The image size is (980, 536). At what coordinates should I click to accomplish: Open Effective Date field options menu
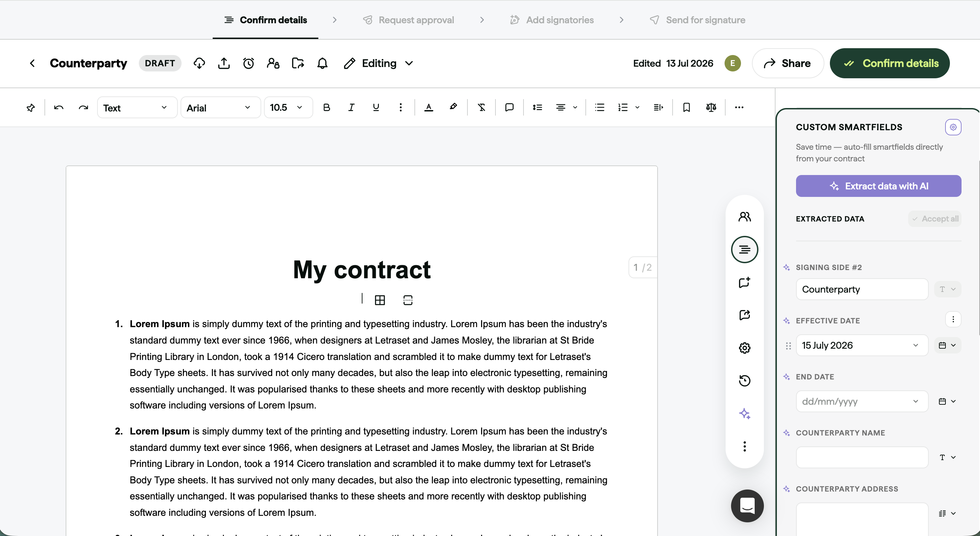point(953,320)
